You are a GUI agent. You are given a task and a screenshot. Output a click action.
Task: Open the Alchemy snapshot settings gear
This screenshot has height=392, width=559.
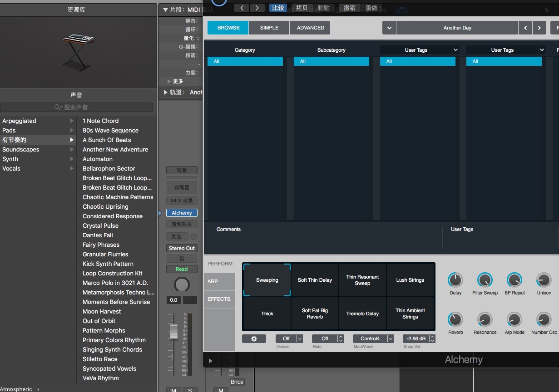(x=254, y=338)
